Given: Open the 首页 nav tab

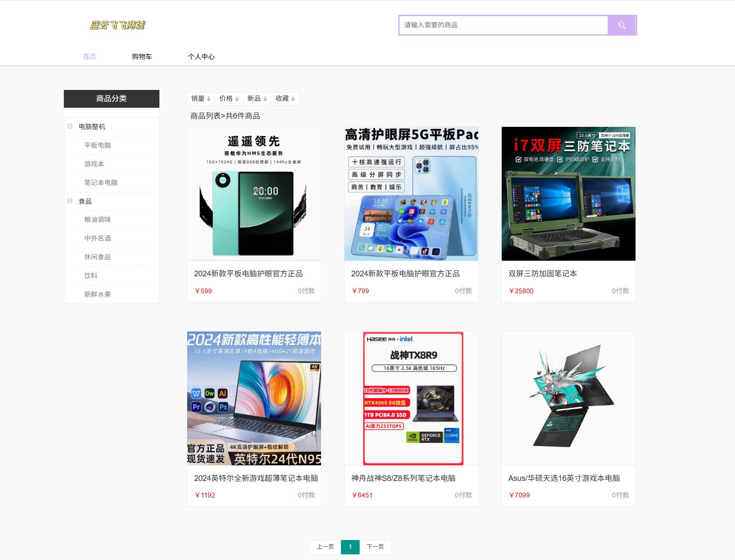Looking at the screenshot, I should pos(89,56).
